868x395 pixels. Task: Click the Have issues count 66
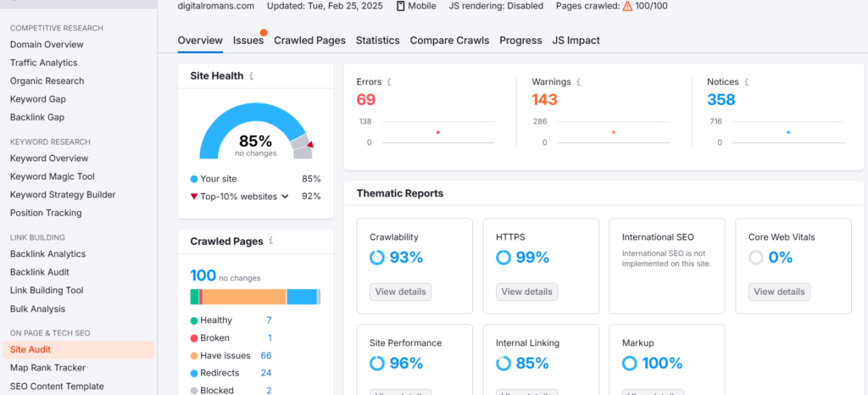point(266,356)
